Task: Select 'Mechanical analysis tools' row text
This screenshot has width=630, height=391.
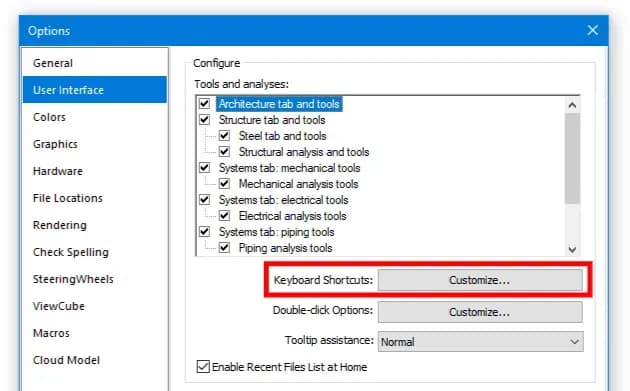Action: pyautogui.click(x=299, y=184)
